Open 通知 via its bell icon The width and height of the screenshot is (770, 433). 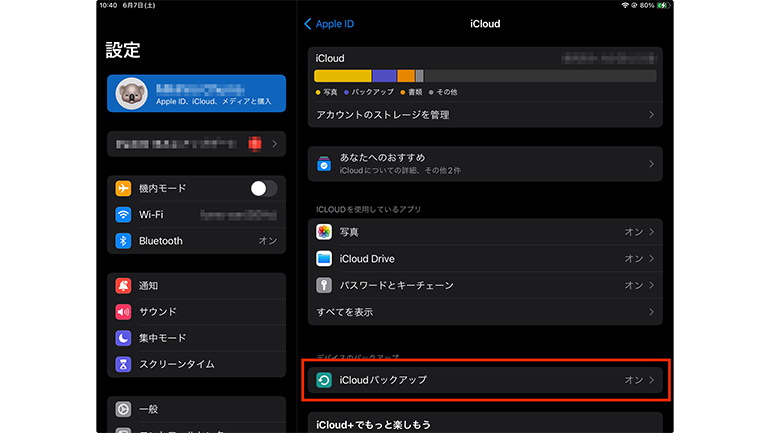tap(123, 286)
